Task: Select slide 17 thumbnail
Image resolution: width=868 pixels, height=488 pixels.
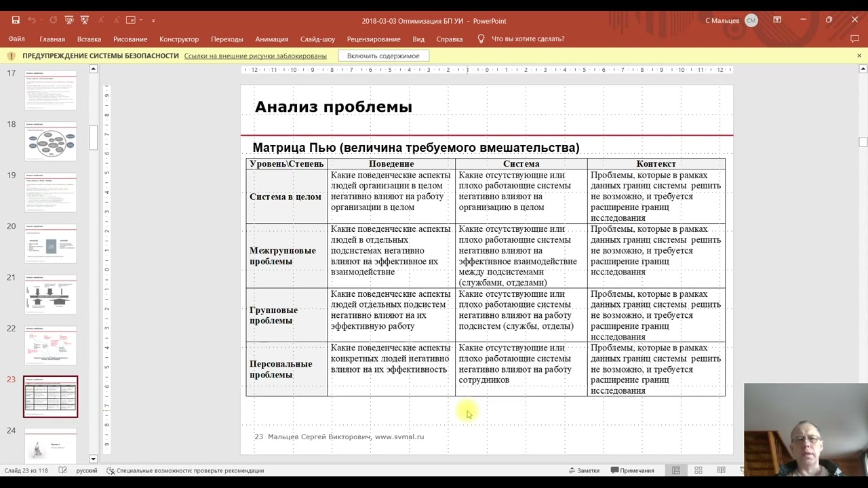Action: point(51,89)
